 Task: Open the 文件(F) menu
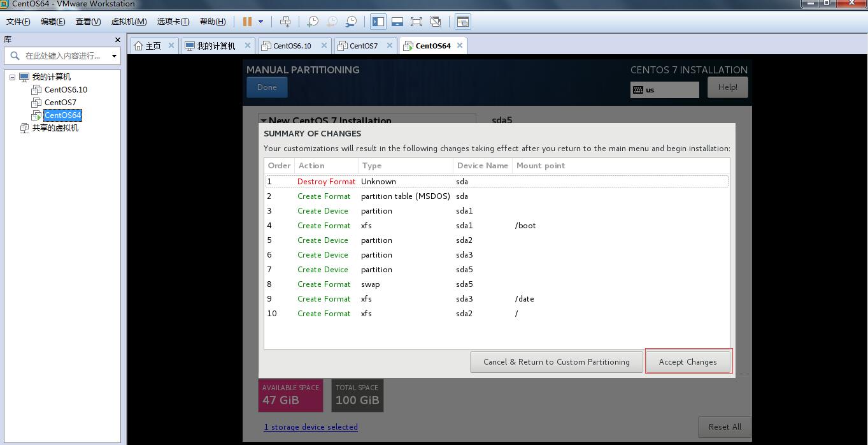pos(18,22)
